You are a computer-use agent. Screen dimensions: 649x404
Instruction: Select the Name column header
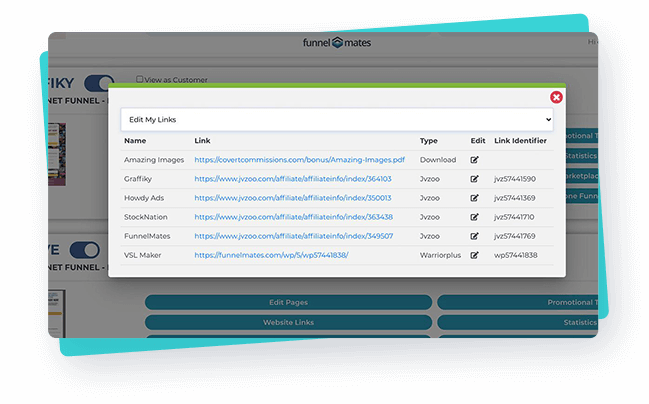click(135, 141)
